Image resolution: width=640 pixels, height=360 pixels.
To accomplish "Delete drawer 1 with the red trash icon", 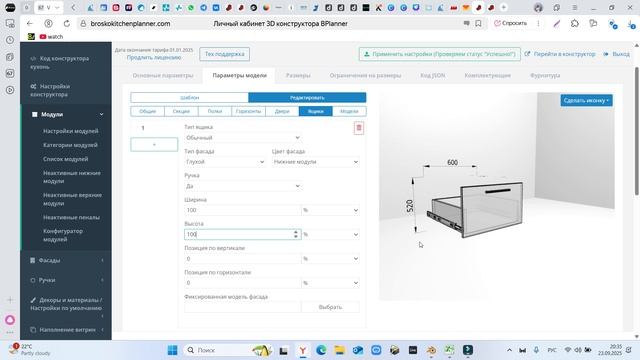I will point(359,128).
